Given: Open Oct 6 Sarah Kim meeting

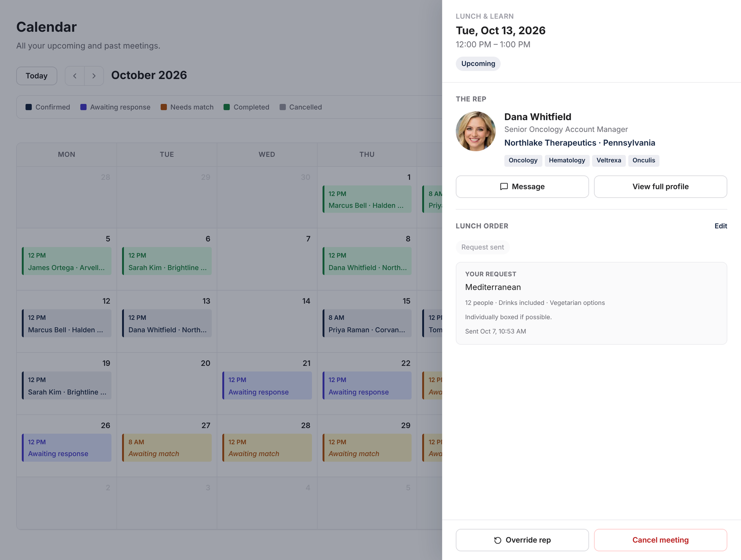Looking at the screenshot, I should coord(167,261).
